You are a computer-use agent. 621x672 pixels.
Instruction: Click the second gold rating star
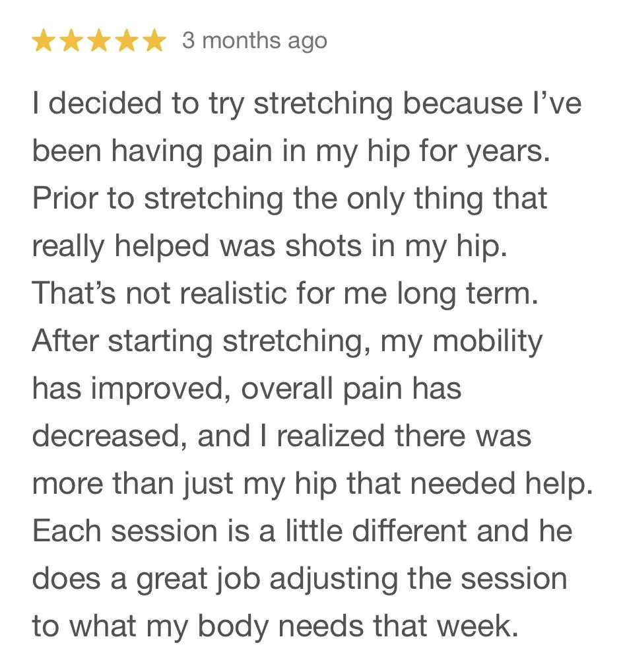[71, 41]
